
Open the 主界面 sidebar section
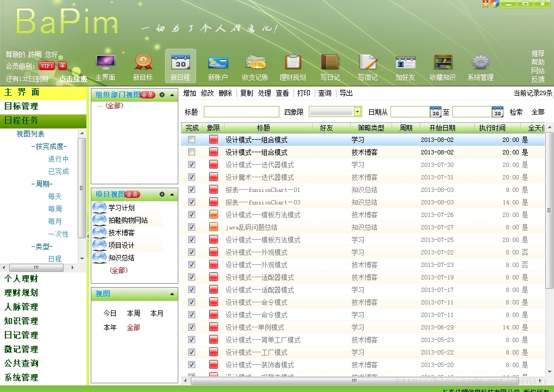coord(43,92)
